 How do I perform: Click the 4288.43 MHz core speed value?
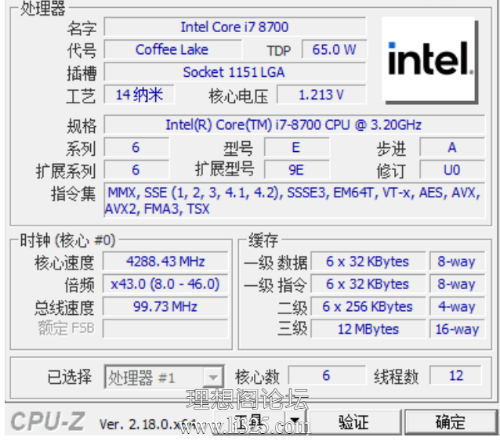click(x=165, y=262)
